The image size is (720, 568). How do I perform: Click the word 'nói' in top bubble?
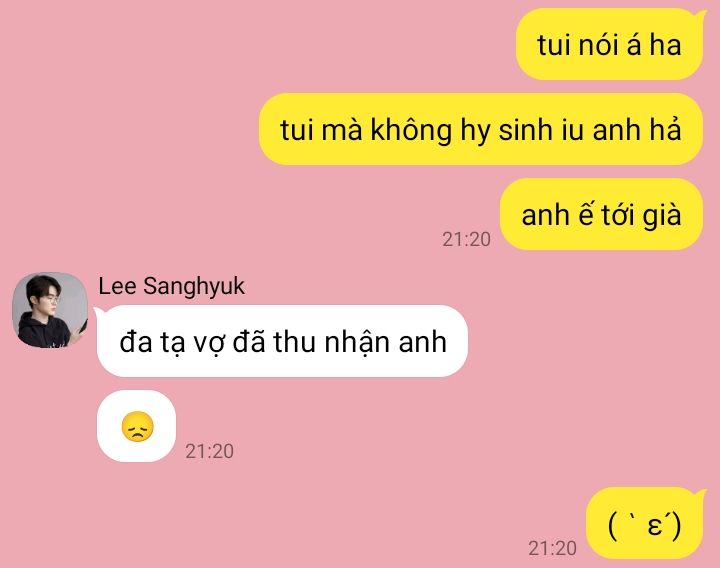[x=598, y=45]
